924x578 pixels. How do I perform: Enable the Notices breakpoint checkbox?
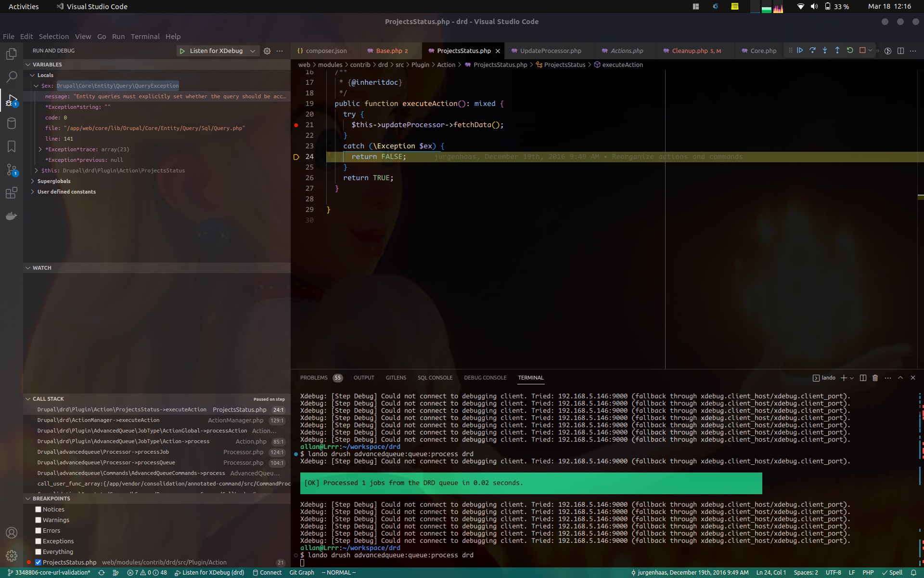coord(38,510)
